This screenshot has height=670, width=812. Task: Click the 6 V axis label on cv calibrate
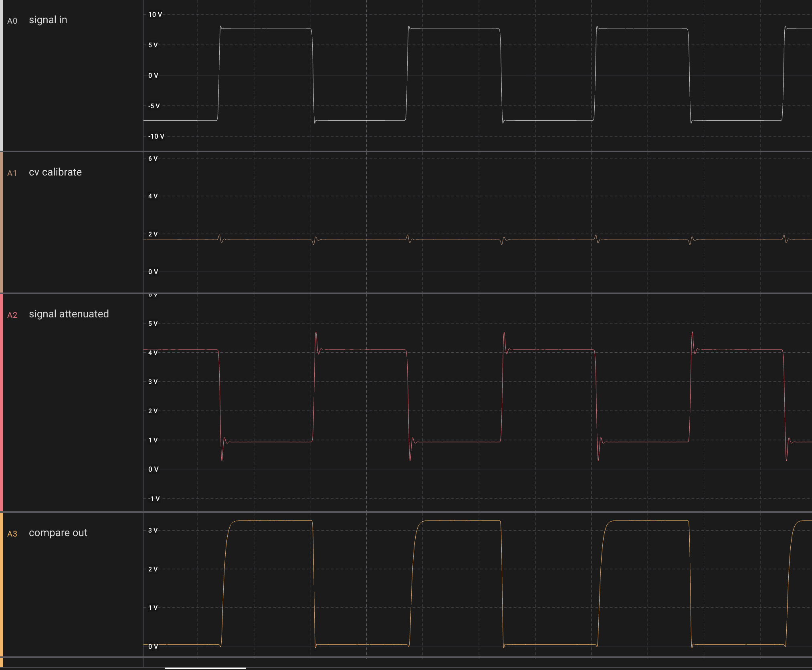coord(153,158)
